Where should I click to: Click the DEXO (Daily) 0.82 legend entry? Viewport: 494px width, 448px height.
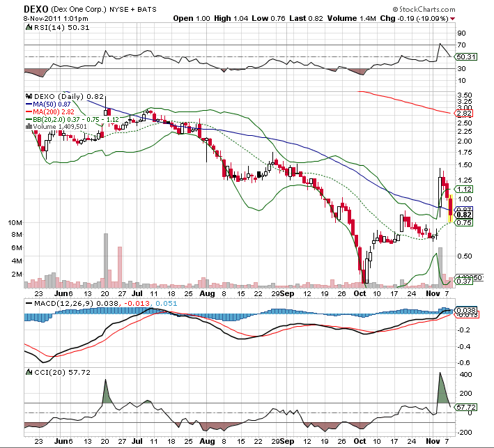(69, 96)
